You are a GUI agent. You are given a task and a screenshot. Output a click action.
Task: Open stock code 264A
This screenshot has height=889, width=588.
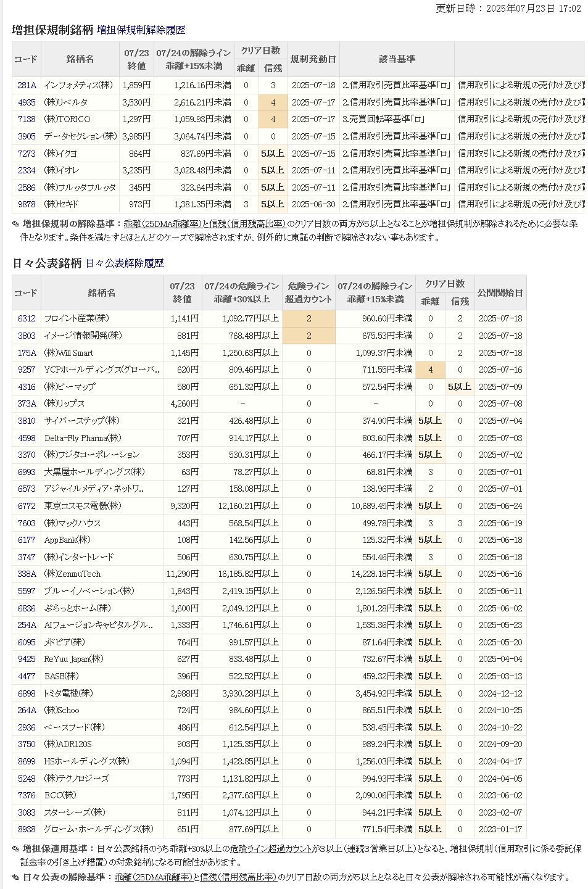coord(27,710)
